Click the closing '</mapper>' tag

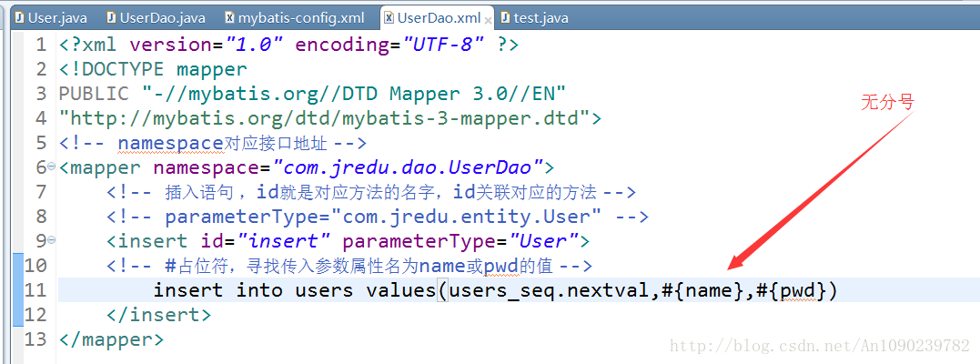point(111,339)
